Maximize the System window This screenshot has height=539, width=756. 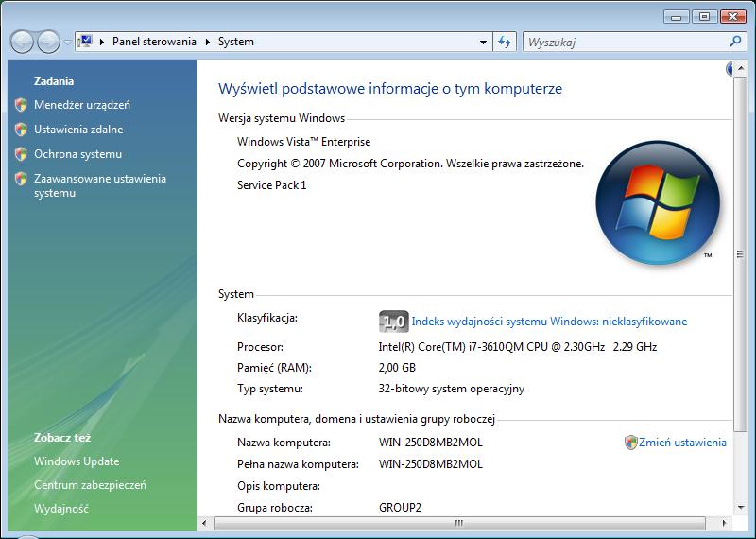pyautogui.click(x=704, y=17)
